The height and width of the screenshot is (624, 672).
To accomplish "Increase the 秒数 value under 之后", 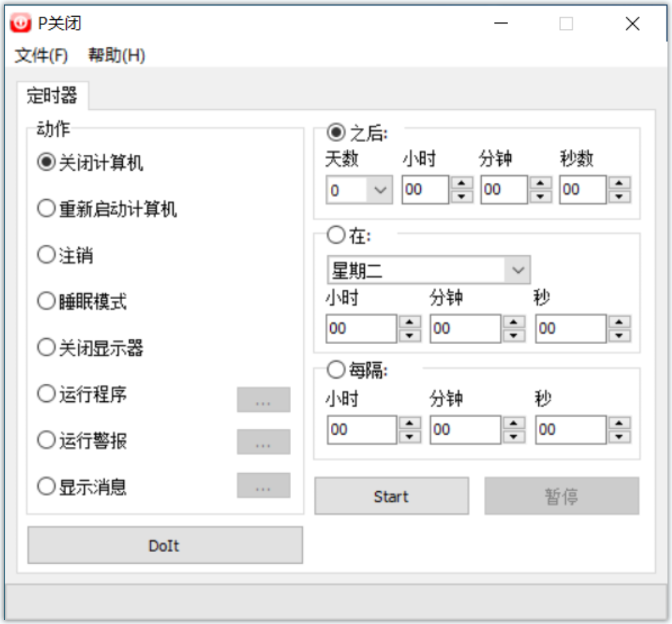I will (619, 184).
